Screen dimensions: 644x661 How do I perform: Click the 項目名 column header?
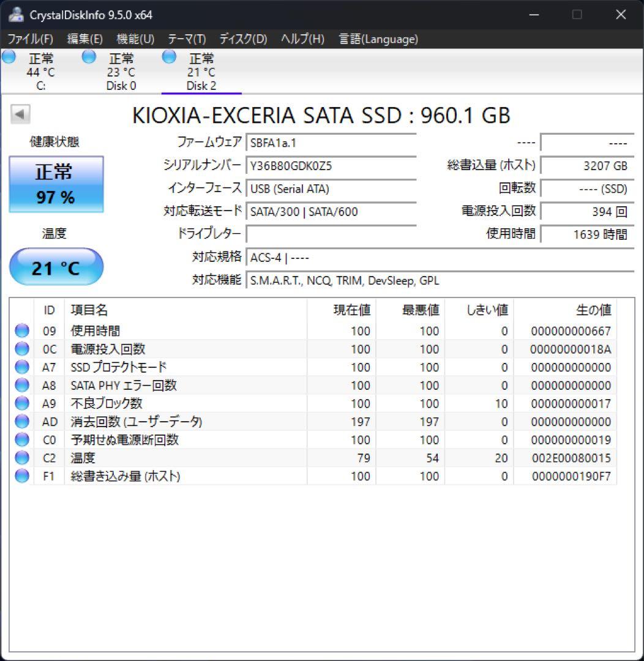click(185, 310)
